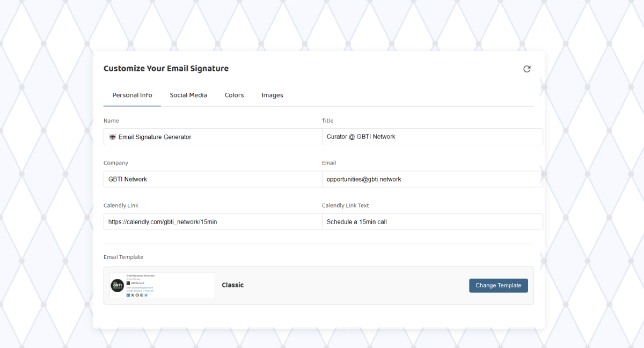The width and height of the screenshot is (644, 348).
Task: Click the GitHub icon in template preview
Action: tap(137, 295)
